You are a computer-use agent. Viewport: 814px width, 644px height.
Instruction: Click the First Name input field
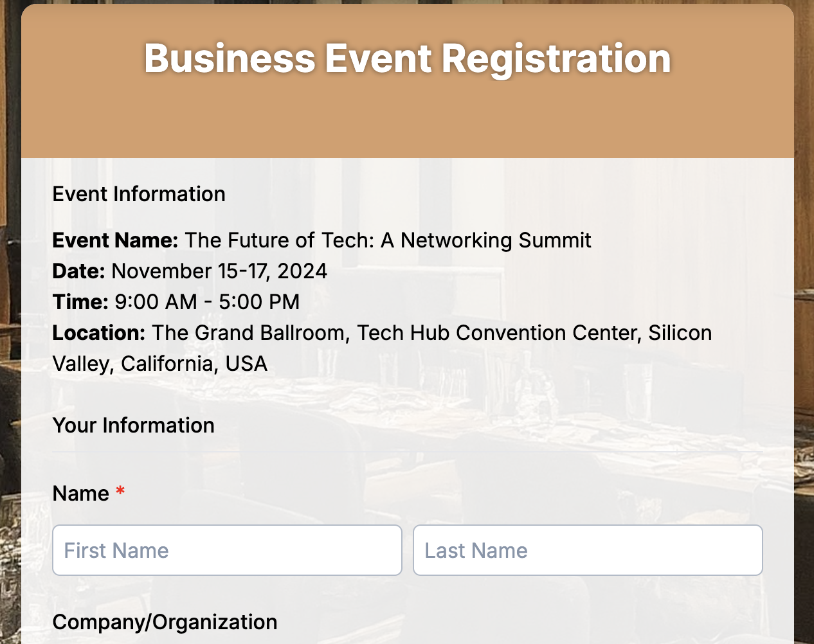point(227,550)
